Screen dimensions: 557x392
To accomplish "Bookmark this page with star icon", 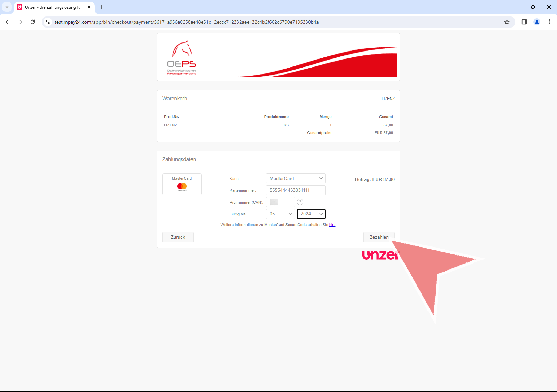I will click(507, 22).
